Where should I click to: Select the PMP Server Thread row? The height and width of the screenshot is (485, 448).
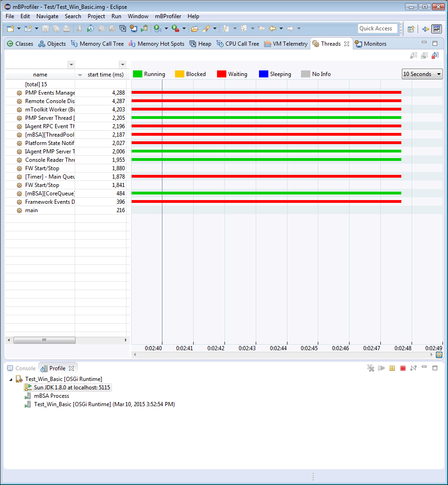click(x=50, y=118)
